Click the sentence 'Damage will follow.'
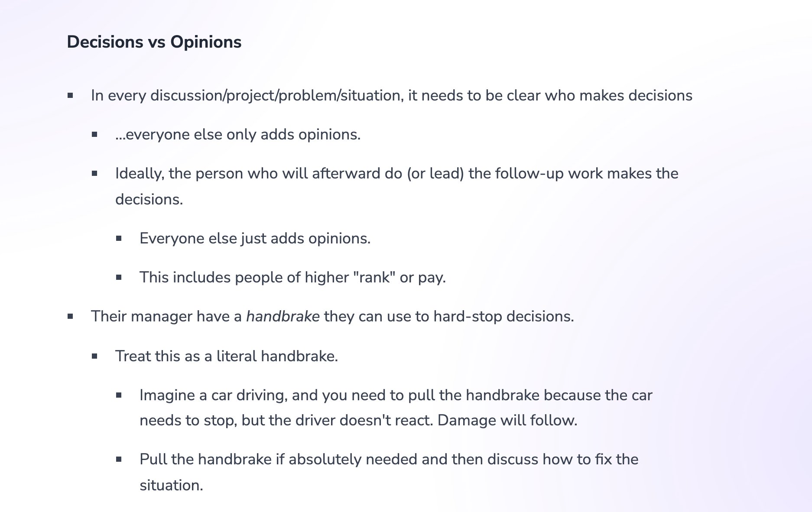This screenshot has width=812, height=512. (x=507, y=420)
